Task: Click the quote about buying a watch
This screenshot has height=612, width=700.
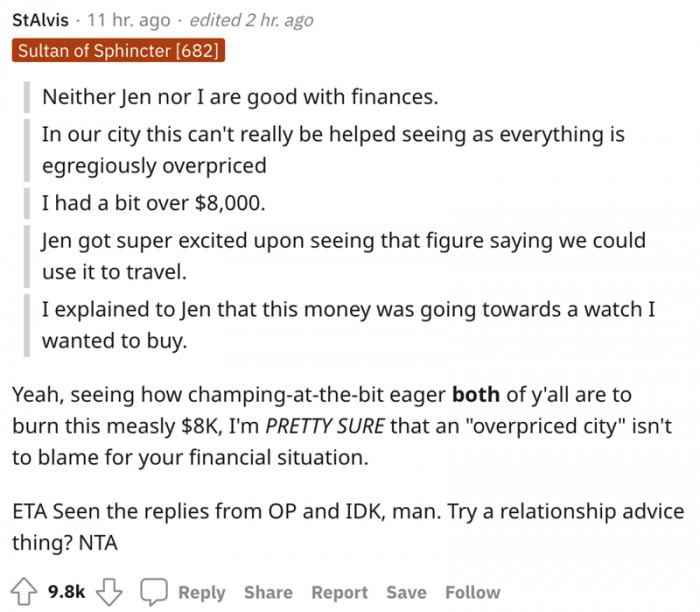Action: 347,310
